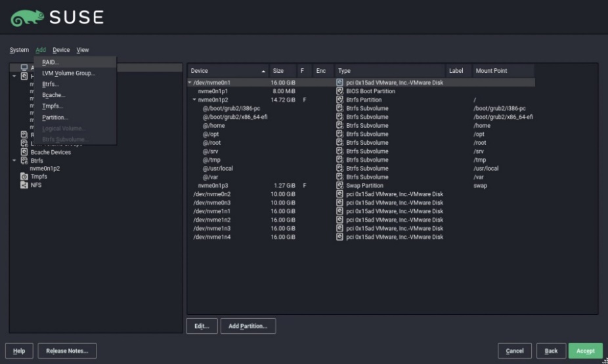This screenshot has height=364, width=608.
Task: Click the subvolume icon for @/opt row
Action: pos(339,134)
